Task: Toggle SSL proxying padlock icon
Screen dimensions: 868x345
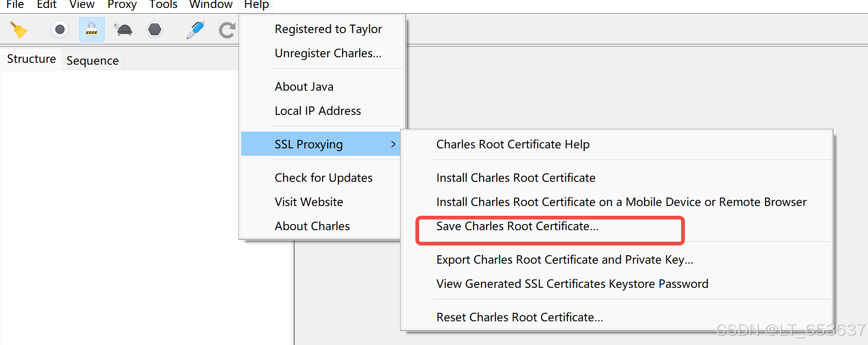Action: 92,30
